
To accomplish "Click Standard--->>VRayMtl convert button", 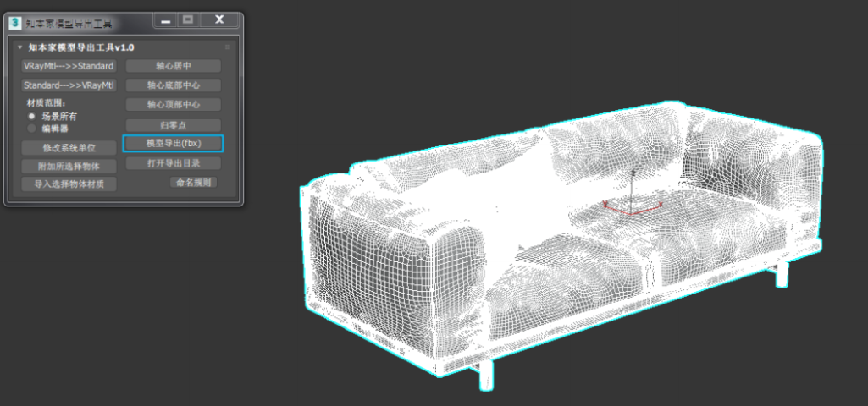I will 69,85.
